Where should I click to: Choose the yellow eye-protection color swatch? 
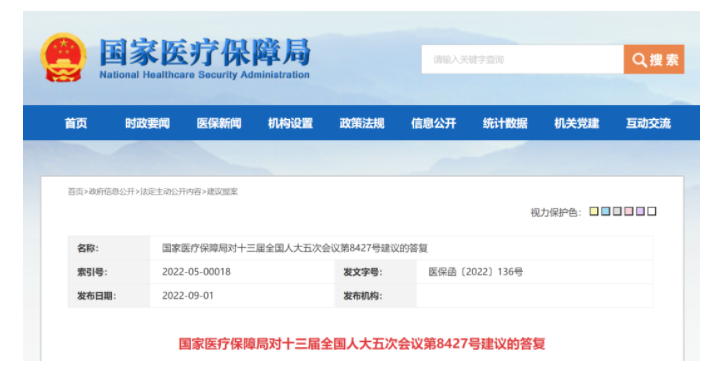point(594,211)
